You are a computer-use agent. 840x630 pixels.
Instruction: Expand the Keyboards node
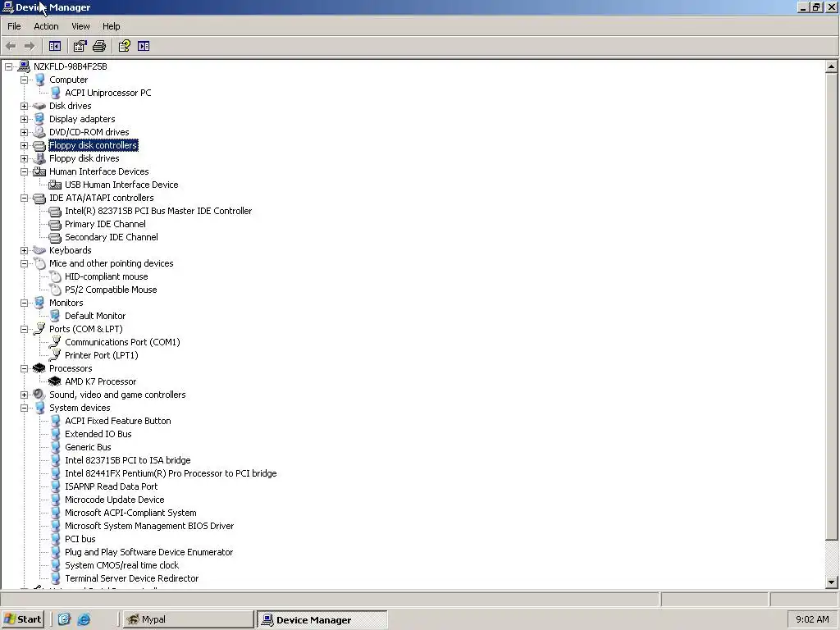24,250
